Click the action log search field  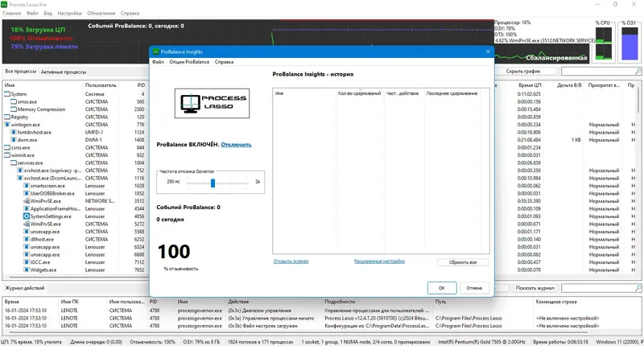point(601,288)
